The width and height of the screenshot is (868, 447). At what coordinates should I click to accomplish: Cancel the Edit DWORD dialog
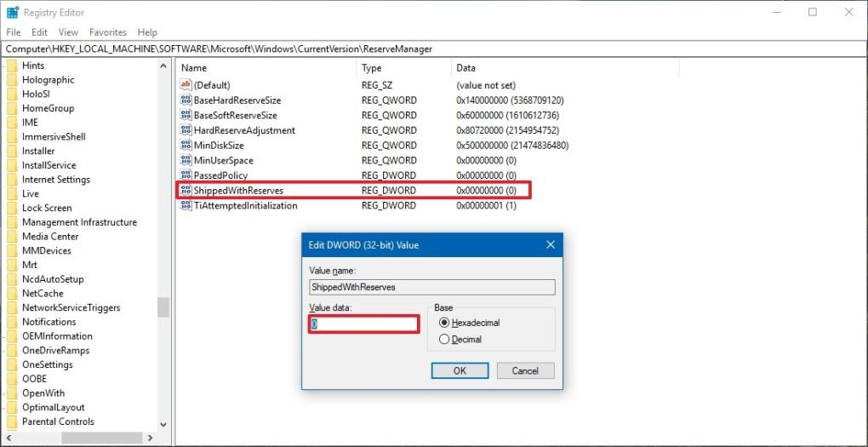pos(525,370)
